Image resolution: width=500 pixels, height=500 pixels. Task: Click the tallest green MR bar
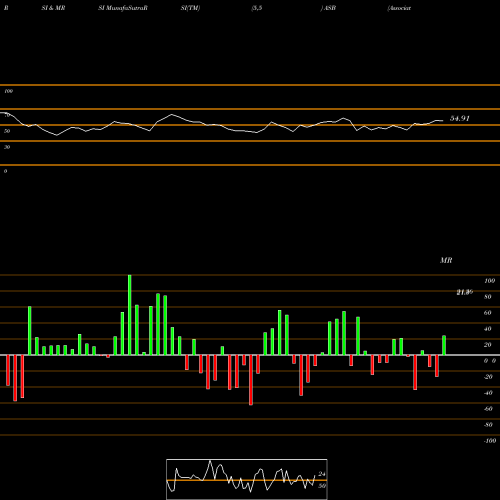(x=130, y=315)
